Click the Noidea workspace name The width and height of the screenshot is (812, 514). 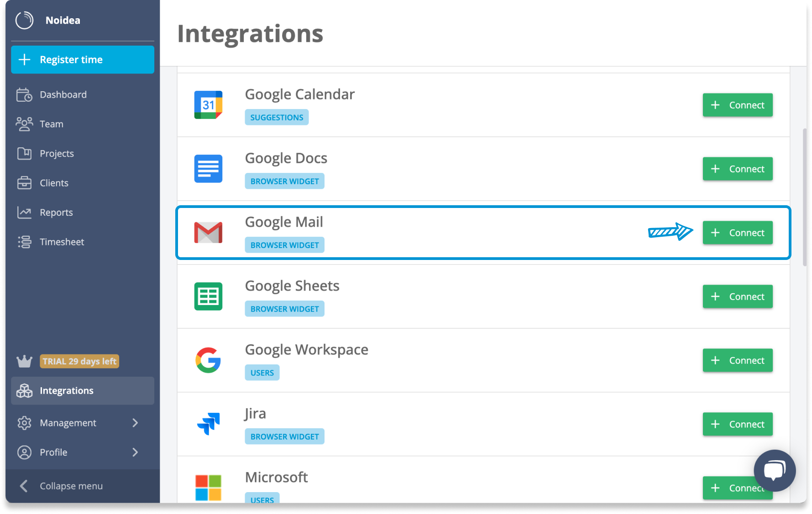tap(63, 20)
